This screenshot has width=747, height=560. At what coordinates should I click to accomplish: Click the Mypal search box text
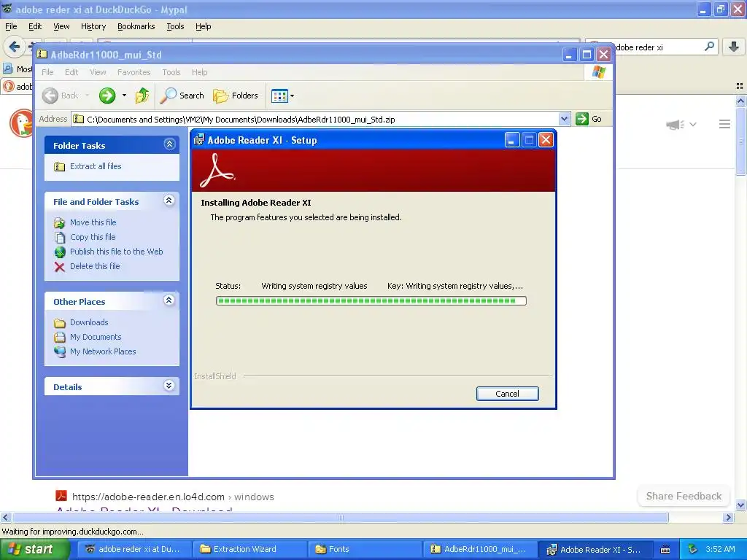coord(639,47)
